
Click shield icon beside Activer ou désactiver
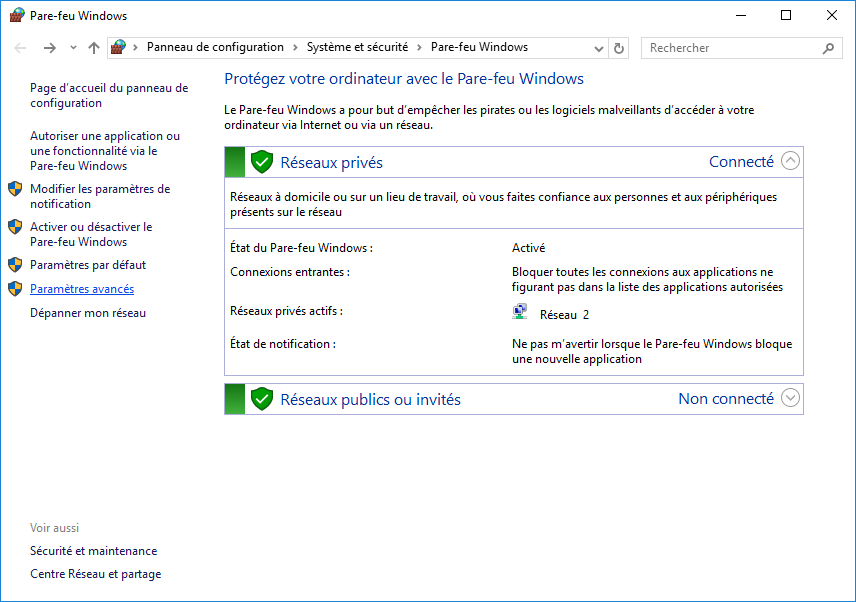[x=15, y=227]
